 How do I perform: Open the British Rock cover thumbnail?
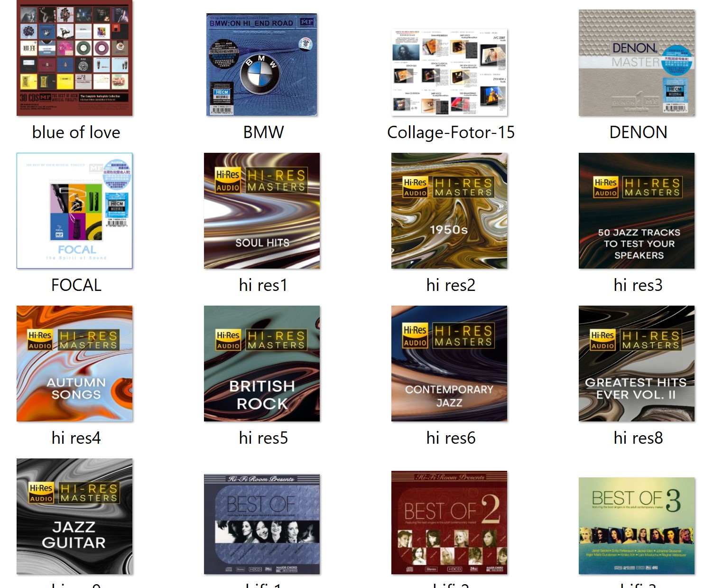click(262, 364)
